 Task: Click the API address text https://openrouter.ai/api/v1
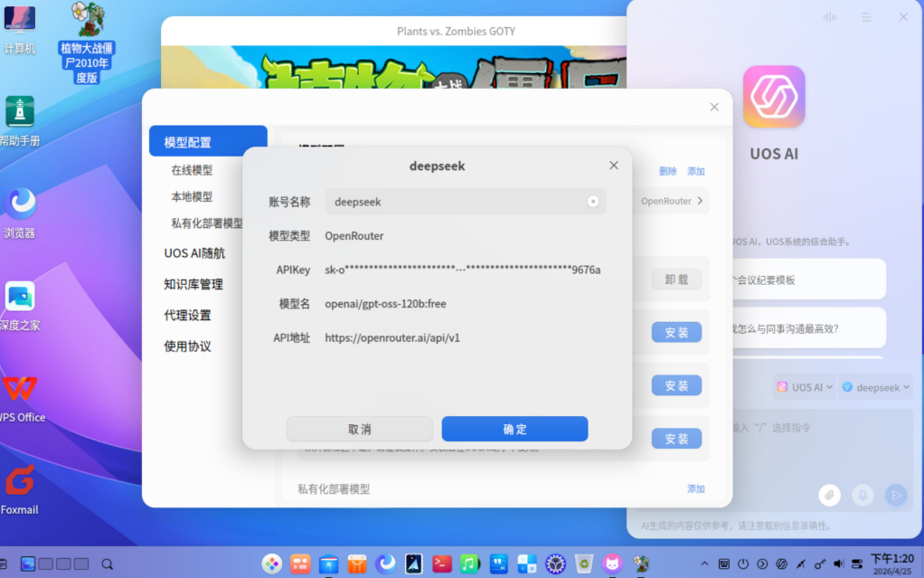tap(391, 337)
